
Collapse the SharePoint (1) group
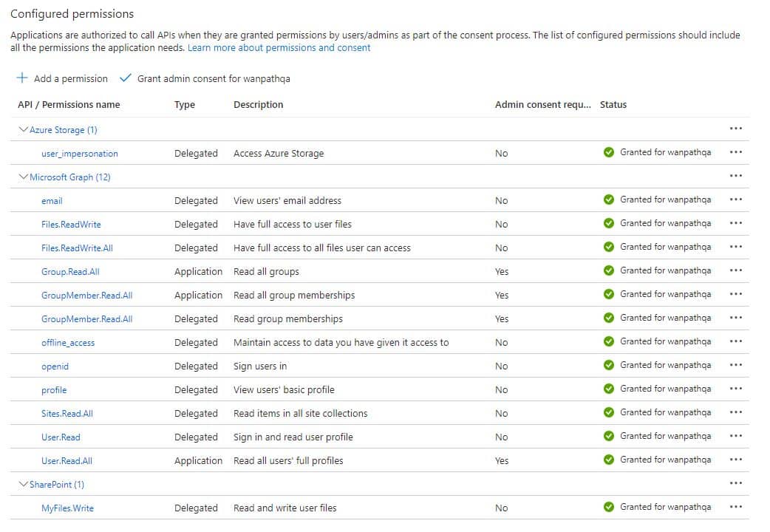[x=24, y=485]
